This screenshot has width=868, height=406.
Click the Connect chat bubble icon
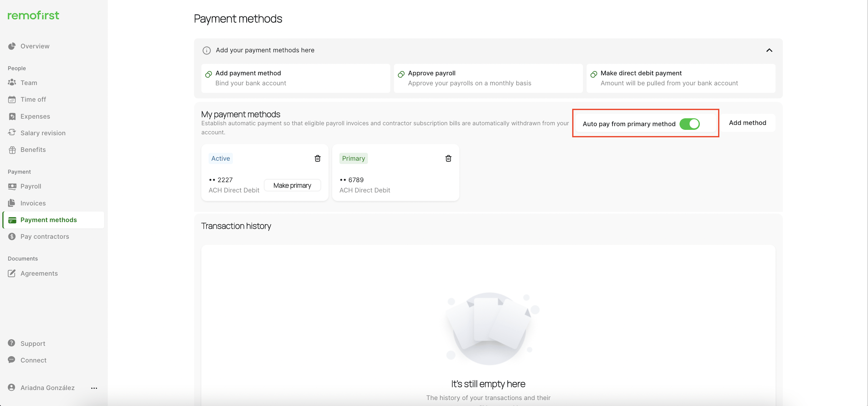click(11, 360)
